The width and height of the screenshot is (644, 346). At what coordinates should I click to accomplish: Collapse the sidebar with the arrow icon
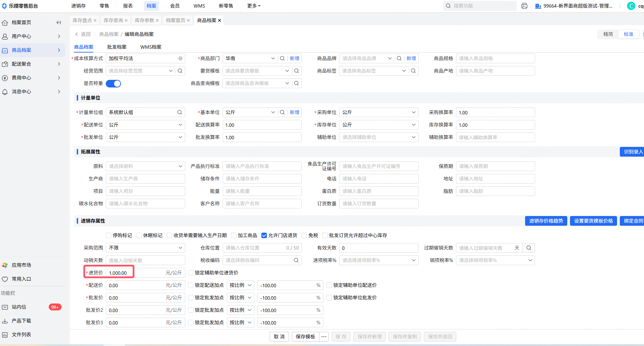(59, 22)
